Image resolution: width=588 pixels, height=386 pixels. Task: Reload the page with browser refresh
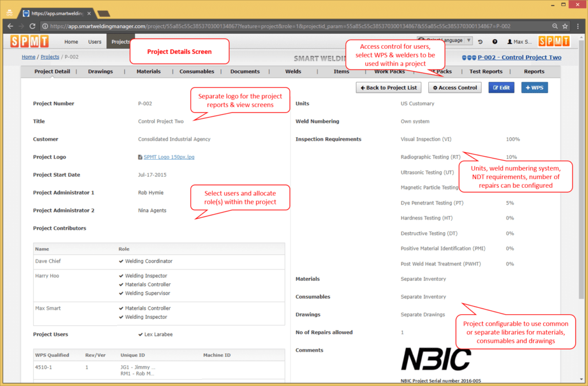pyautogui.click(x=32, y=26)
